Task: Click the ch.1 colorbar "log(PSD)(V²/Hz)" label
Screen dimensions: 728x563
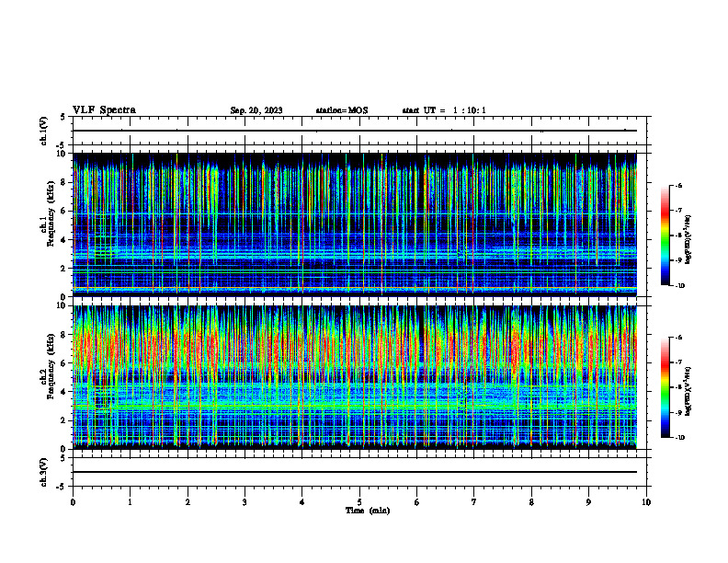Action: pos(688,240)
